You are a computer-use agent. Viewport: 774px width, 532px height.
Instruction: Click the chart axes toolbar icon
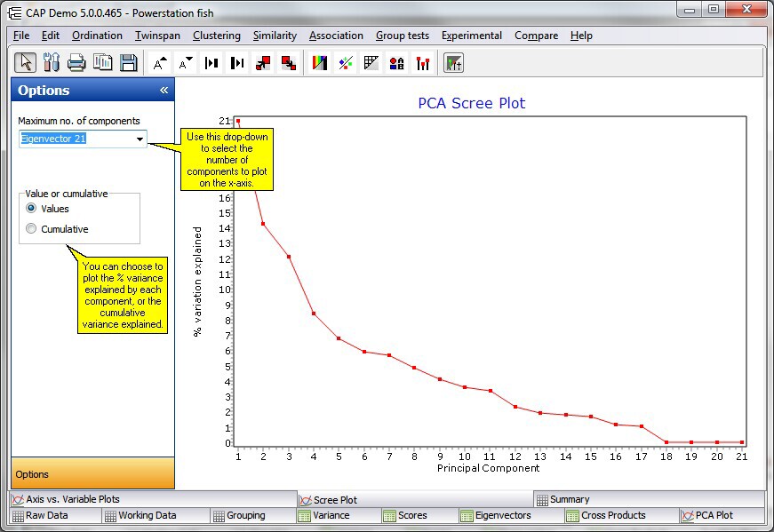pyautogui.click(x=453, y=63)
